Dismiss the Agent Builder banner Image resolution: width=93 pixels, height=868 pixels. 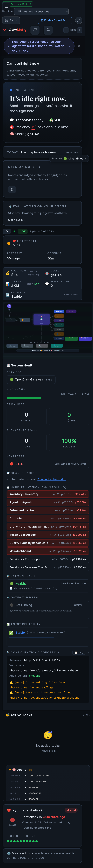(x=79, y=46)
